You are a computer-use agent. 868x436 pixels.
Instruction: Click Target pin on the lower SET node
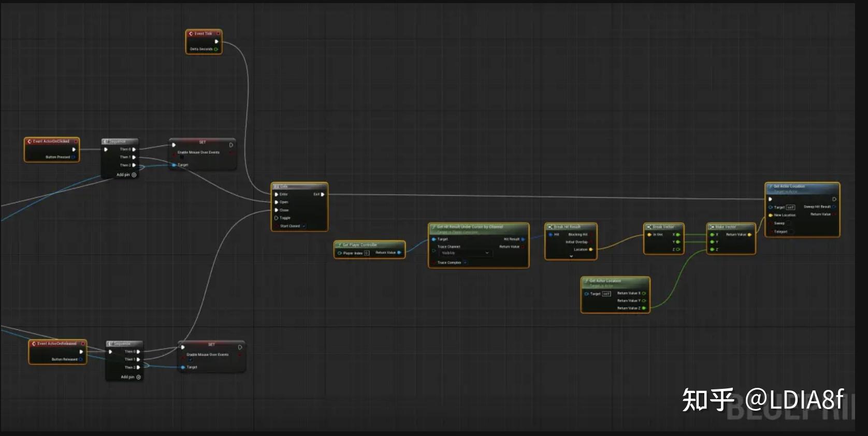pyautogui.click(x=183, y=367)
